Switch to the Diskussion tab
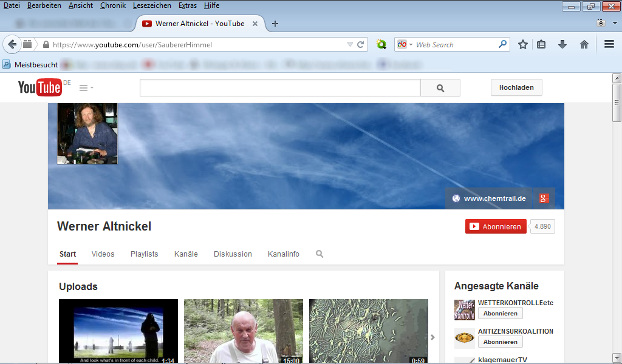 [x=233, y=254]
